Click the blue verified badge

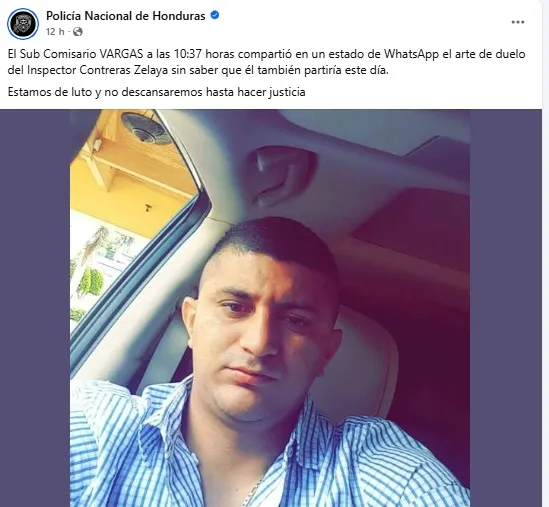[215, 15]
